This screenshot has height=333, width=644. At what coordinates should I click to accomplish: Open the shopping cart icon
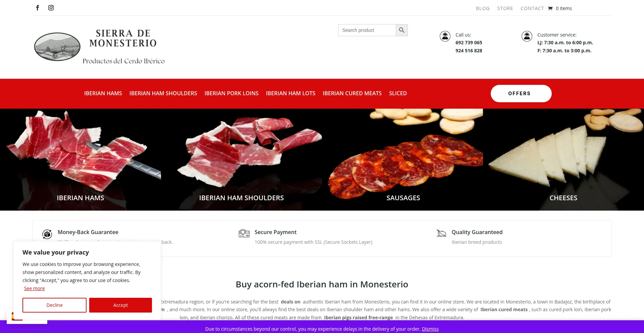click(x=550, y=8)
